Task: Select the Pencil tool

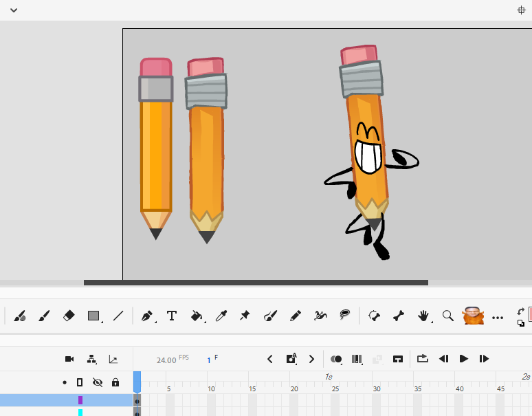Action: (295, 316)
